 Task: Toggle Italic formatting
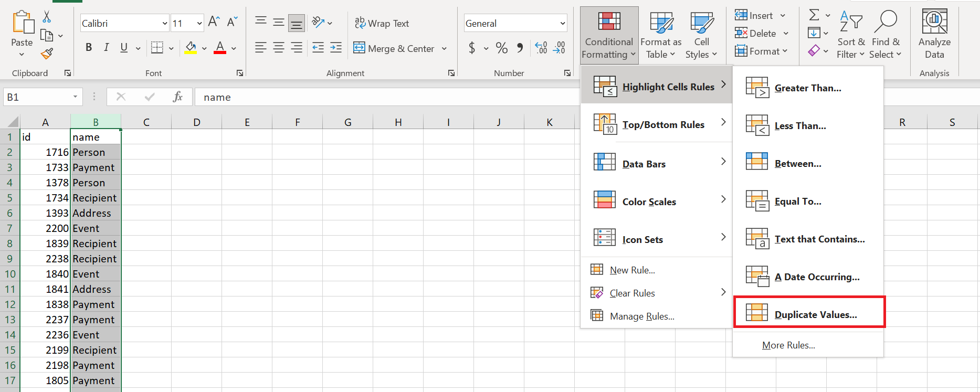(106, 48)
